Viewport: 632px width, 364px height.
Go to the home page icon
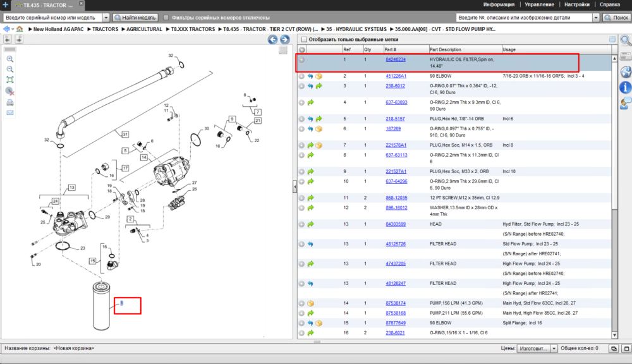point(20,29)
